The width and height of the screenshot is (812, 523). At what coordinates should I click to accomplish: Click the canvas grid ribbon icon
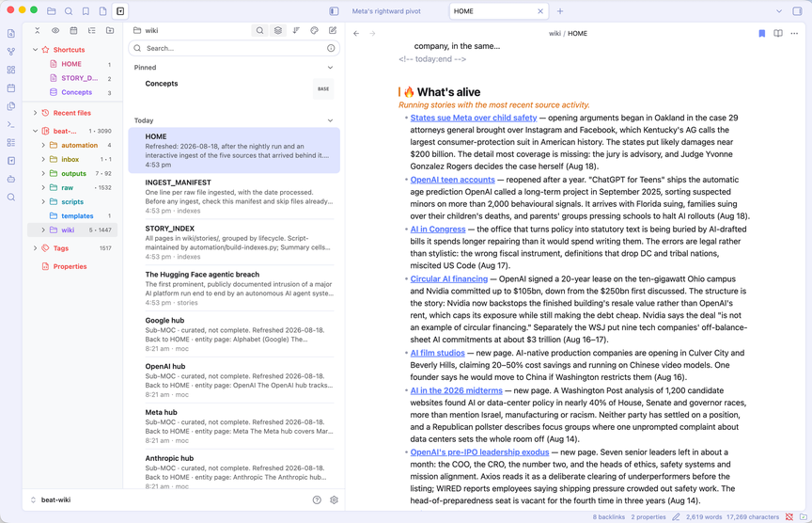[x=11, y=70]
